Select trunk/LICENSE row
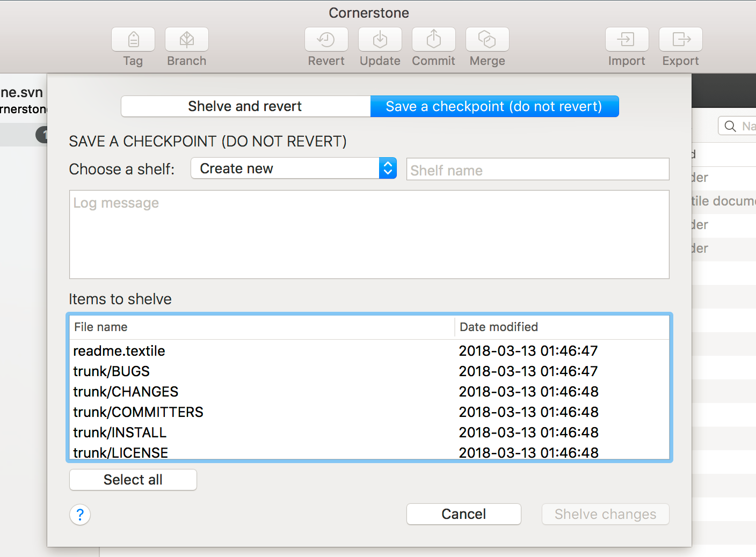756x557 pixels. pos(369,452)
